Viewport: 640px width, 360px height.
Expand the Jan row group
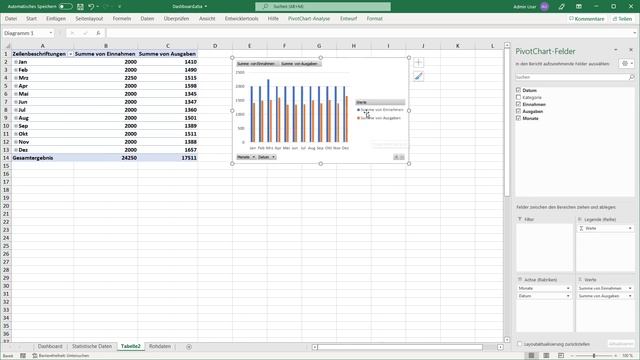point(16,62)
